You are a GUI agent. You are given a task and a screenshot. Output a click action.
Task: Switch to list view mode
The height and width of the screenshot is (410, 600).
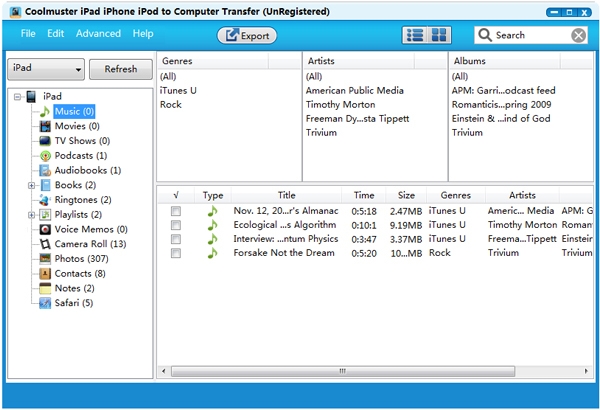415,35
